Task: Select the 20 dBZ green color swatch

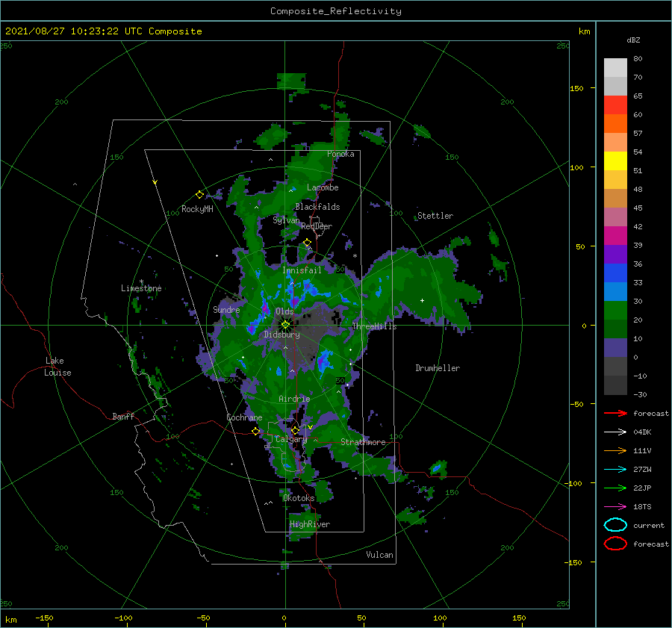Action: point(615,329)
